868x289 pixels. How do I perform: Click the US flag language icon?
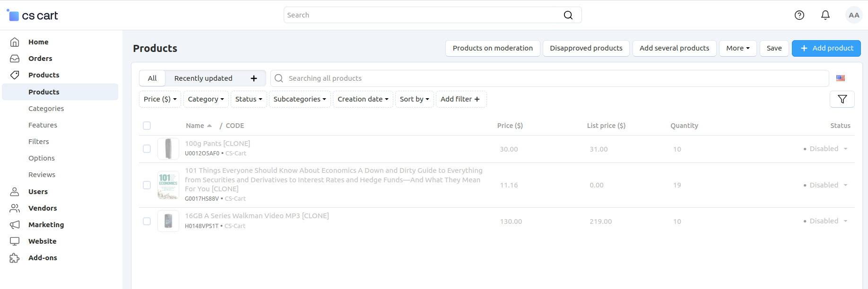pyautogui.click(x=841, y=78)
